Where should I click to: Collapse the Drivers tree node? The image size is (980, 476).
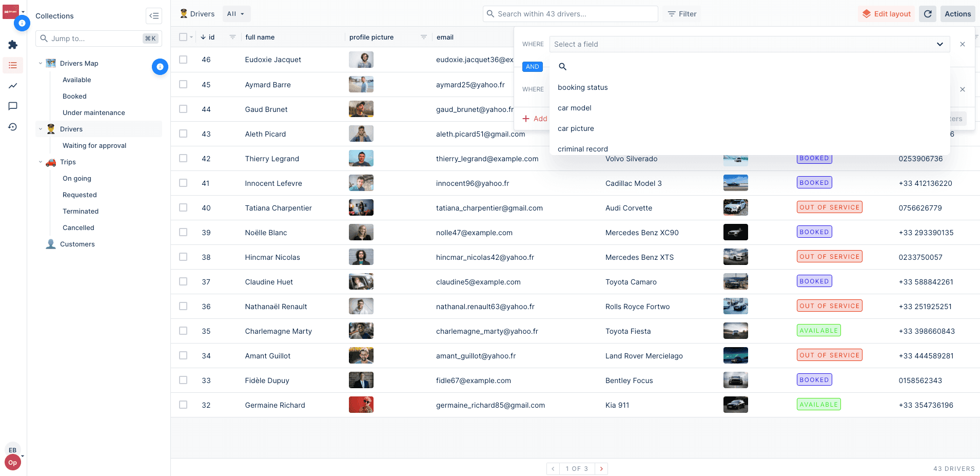[41, 129]
